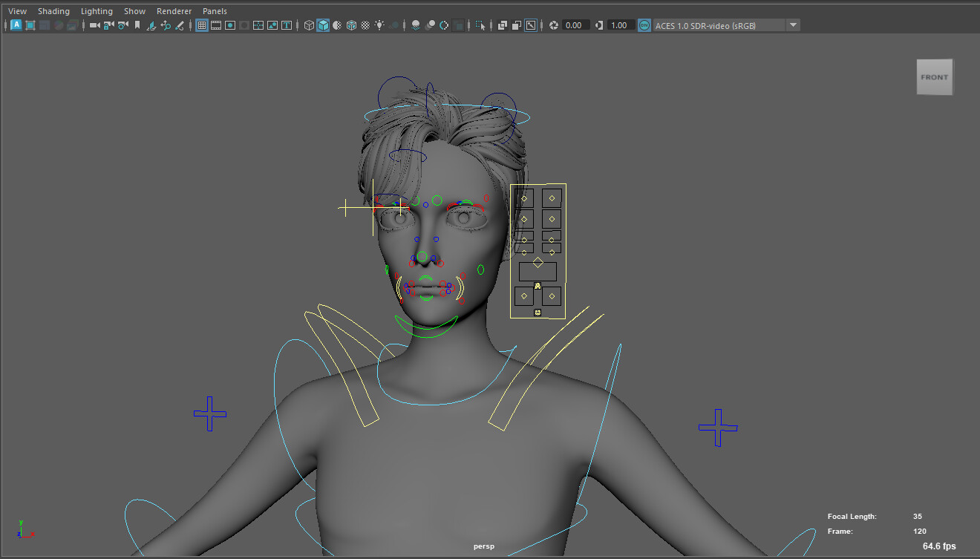This screenshot has height=559, width=980.
Task: Open the Shading menu
Action: (x=53, y=10)
